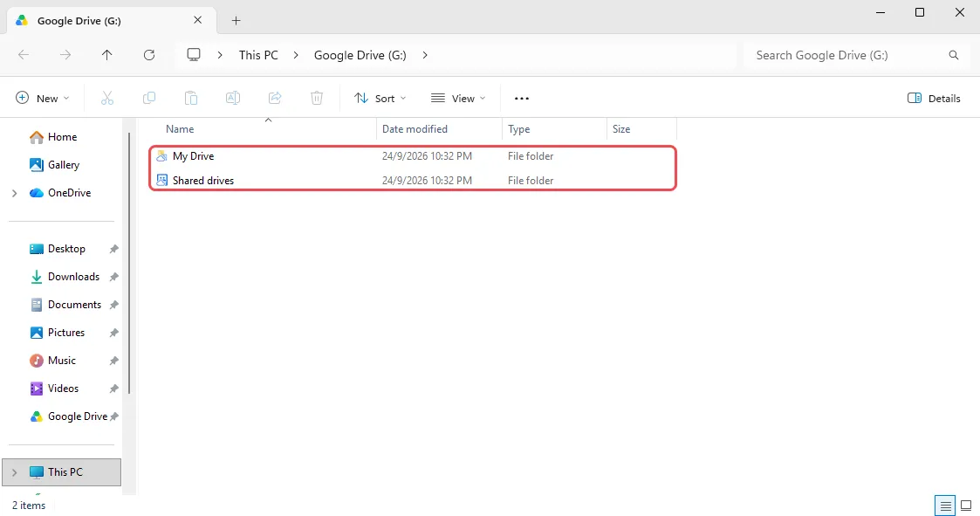The image size is (980, 516).
Task: Open the See more ellipsis menu
Action: click(x=521, y=98)
